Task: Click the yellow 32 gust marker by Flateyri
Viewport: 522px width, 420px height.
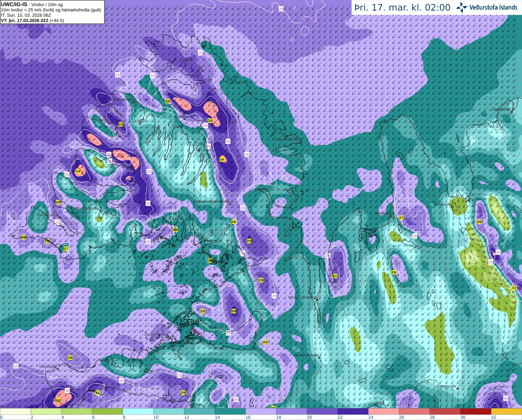Action: coord(121,124)
